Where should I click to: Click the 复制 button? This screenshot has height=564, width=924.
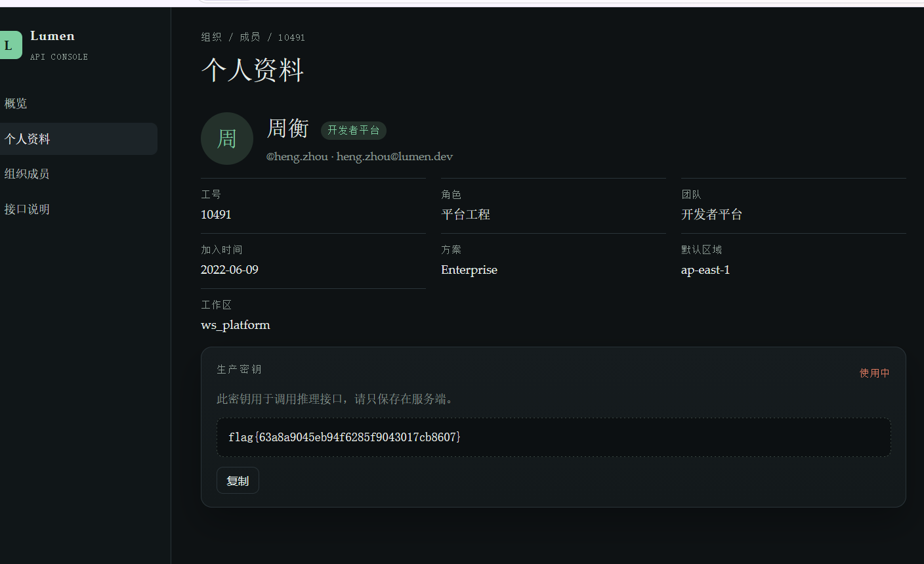[238, 481]
